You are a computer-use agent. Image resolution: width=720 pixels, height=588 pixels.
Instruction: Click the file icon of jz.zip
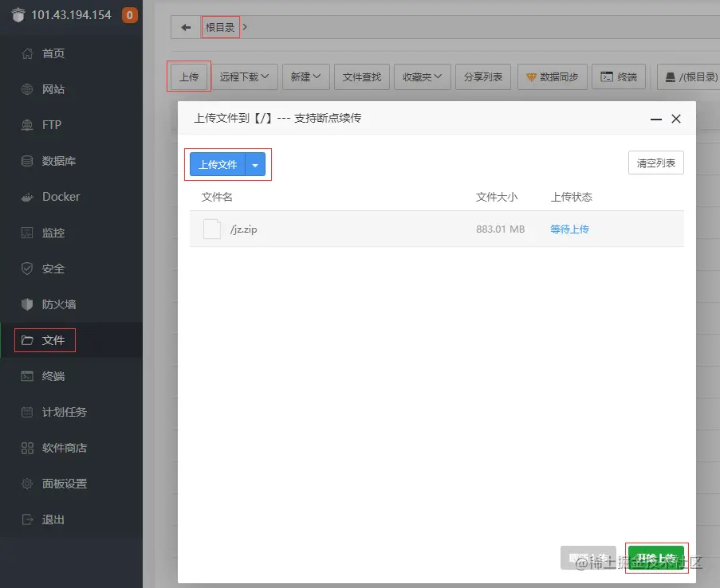212,229
